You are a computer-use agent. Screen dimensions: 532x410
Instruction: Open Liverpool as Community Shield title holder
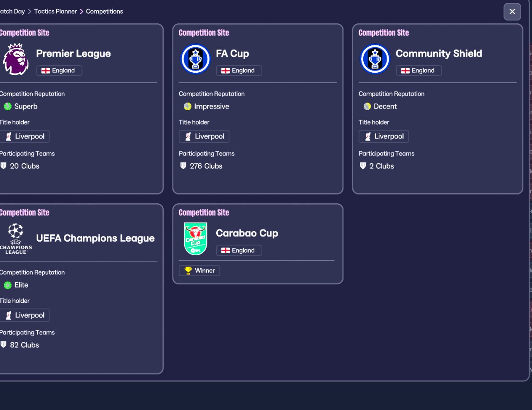[x=384, y=136]
